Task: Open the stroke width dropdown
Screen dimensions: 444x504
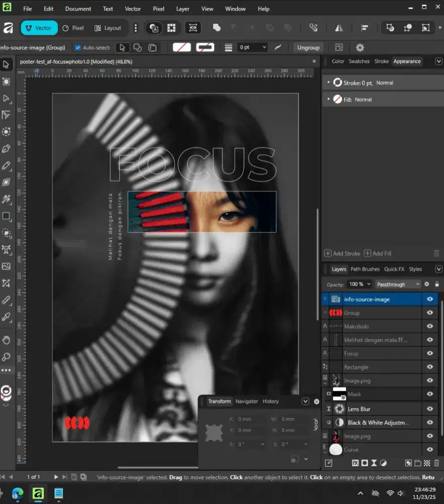Action: click(264, 46)
